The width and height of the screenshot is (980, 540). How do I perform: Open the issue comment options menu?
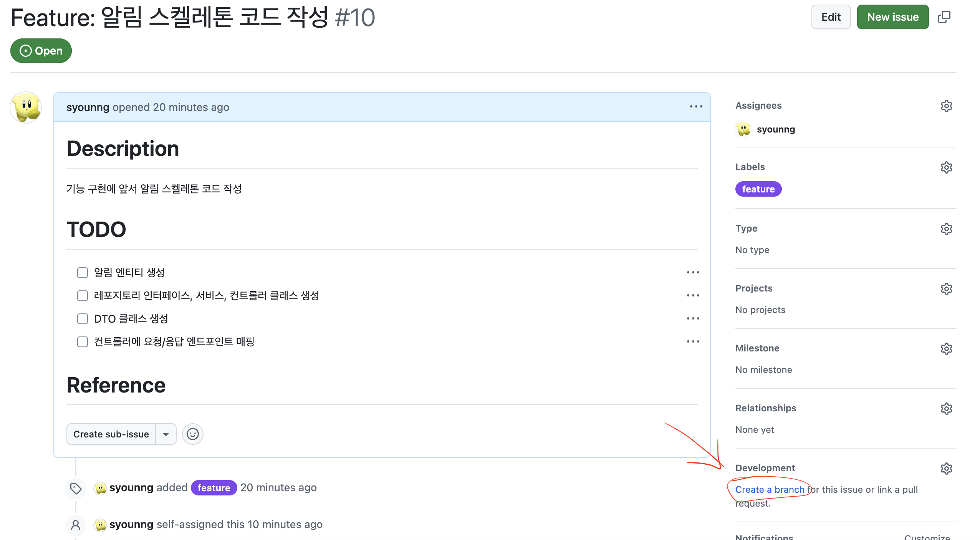click(696, 107)
